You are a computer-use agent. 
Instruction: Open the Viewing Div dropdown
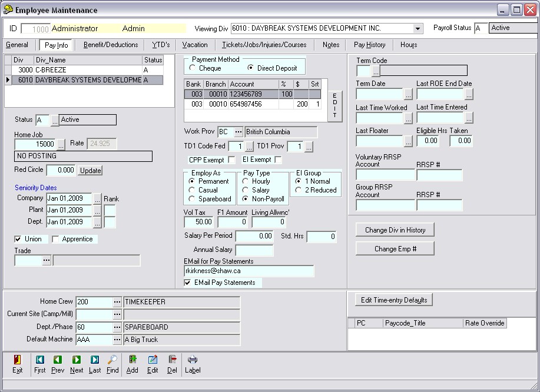(x=418, y=29)
